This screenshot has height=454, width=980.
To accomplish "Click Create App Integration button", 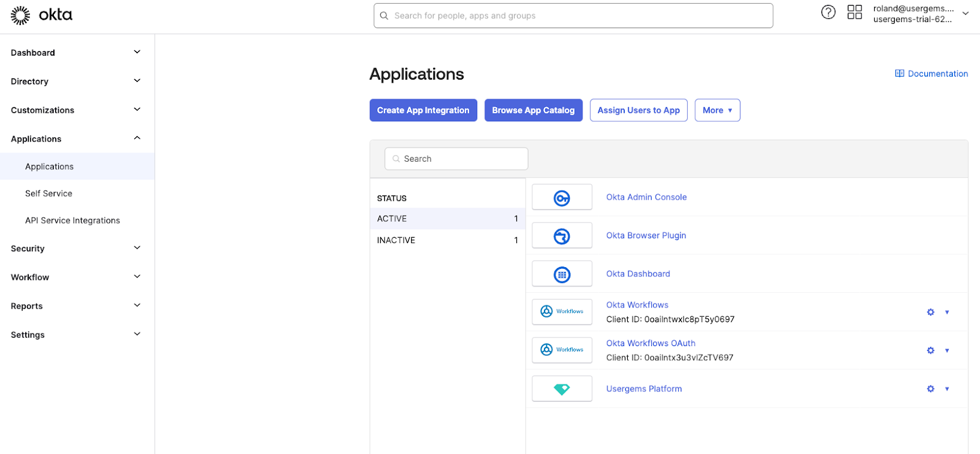I will pyautogui.click(x=423, y=110).
